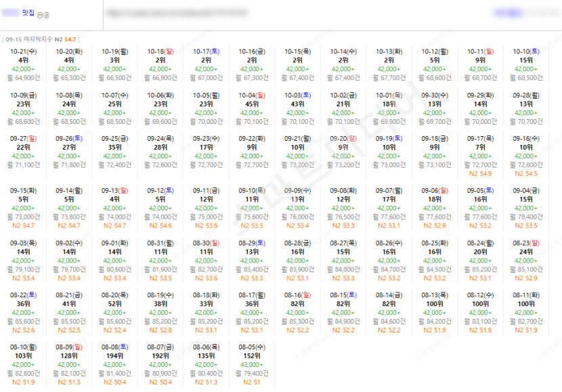Click the 09-15(화) date header
Screen dimensions: 562x392
[x=23, y=191]
